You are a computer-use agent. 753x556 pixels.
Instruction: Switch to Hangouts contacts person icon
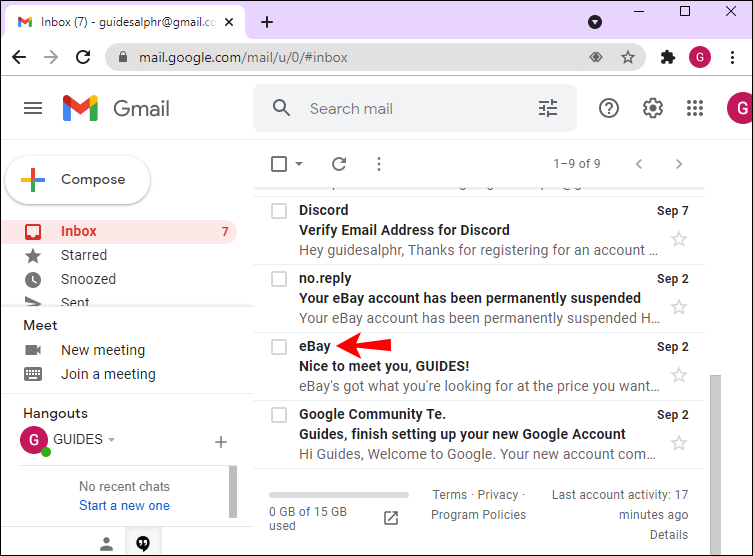click(x=107, y=544)
